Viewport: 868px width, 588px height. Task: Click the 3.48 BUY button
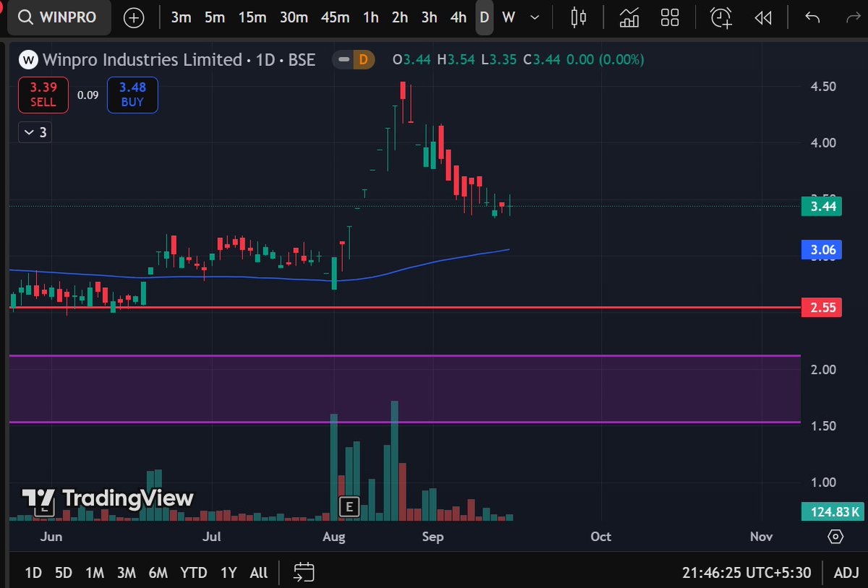coord(132,95)
